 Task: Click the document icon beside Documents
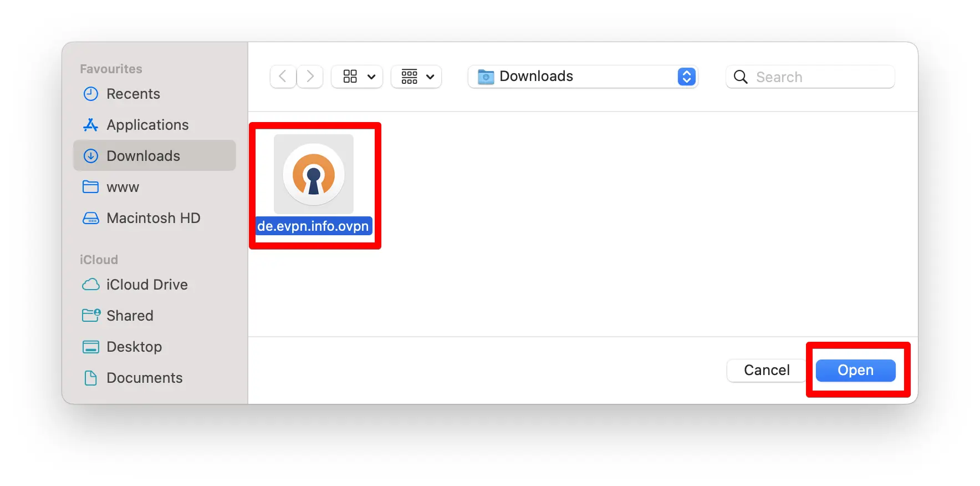click(x=90, y=378)
